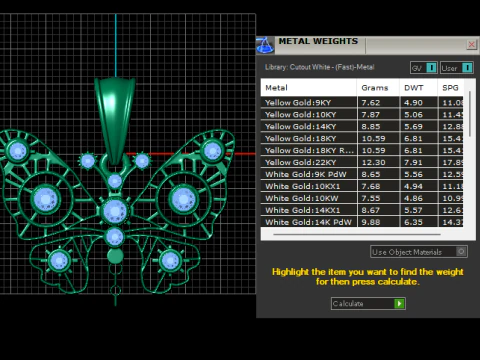
Task: Click the 7.62 grams value
Action: pos(371,103)
